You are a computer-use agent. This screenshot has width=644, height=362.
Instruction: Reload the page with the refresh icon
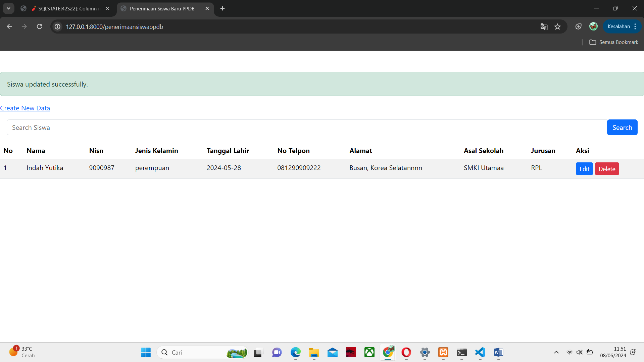coord(40,27)
